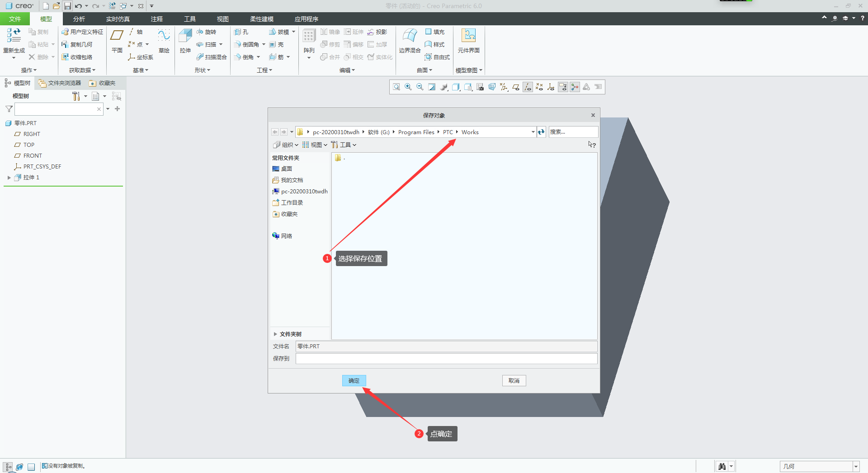Click the Zoom in magnifier icon
Viewport: 868px width, 473px height.
408,87
